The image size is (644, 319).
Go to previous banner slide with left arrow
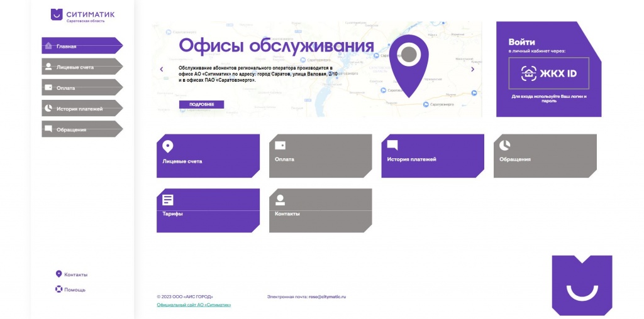(162, 69)
